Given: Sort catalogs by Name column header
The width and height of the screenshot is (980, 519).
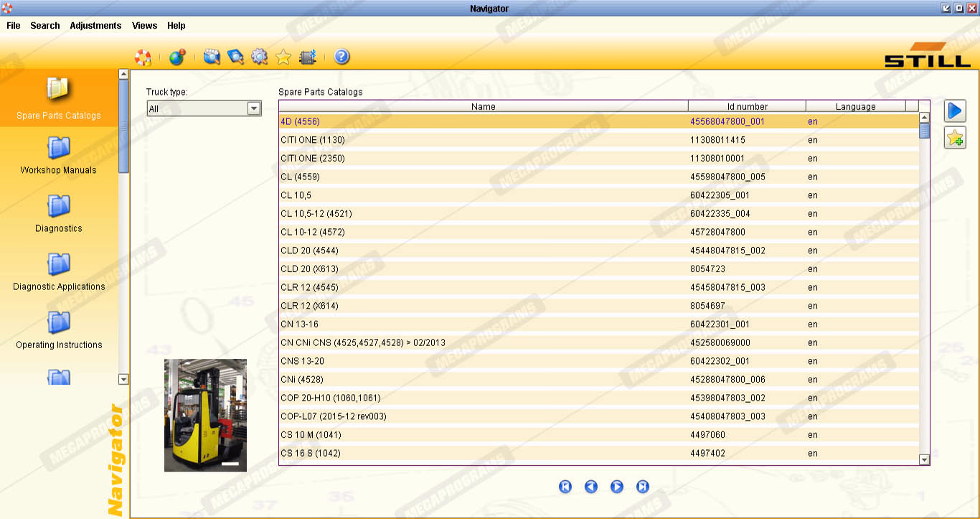Looking at the screenshot, I should pyautogui.click(x=484, y=106).
